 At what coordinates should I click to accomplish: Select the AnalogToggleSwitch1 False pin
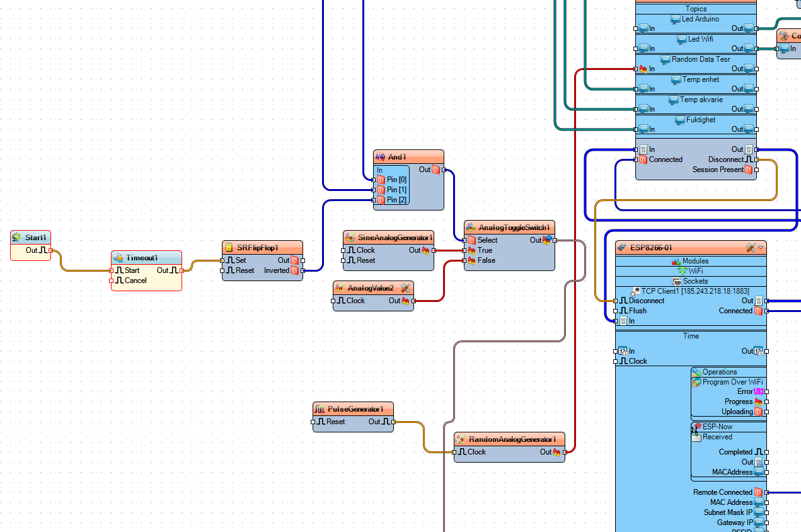pyautogui.click(x=464, y=260)
